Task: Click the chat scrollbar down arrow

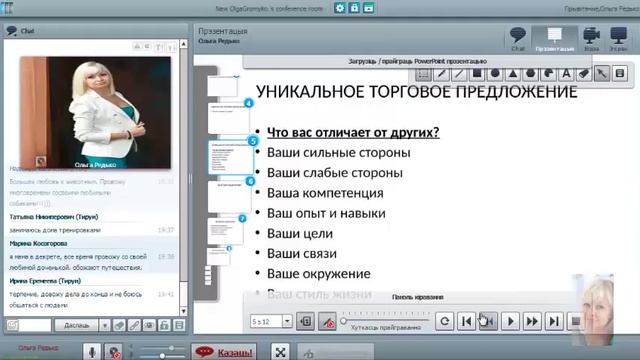Action: (183, 311)
